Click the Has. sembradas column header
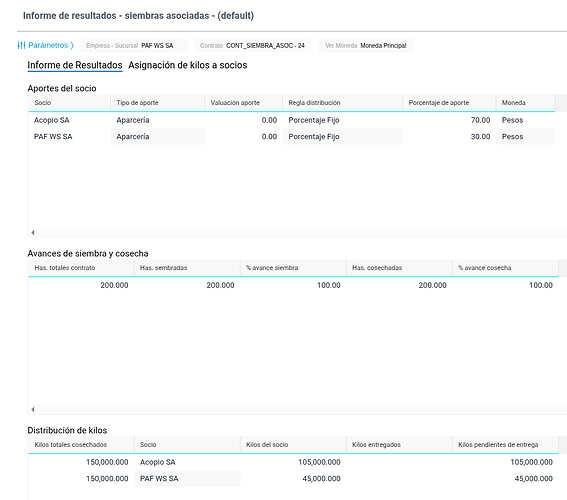Viewport: 567px width, 500px height. (x=187, y=268)
